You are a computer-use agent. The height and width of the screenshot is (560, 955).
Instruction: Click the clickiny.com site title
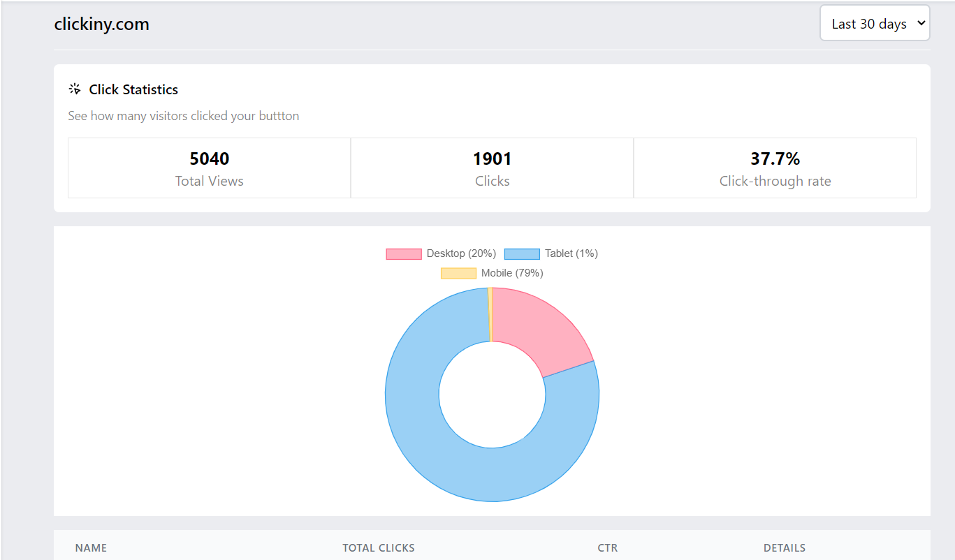pyautogui.click(x=102, y=24)
